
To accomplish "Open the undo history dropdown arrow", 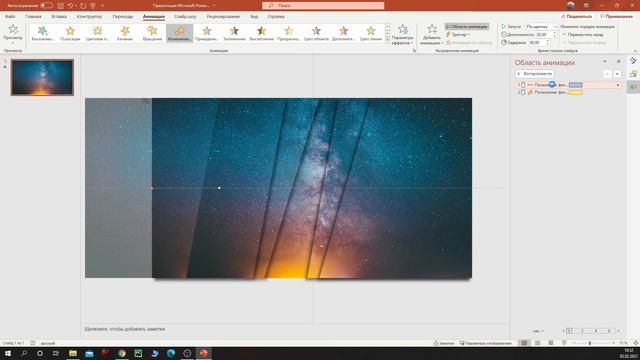I will [x=76, y=6].
